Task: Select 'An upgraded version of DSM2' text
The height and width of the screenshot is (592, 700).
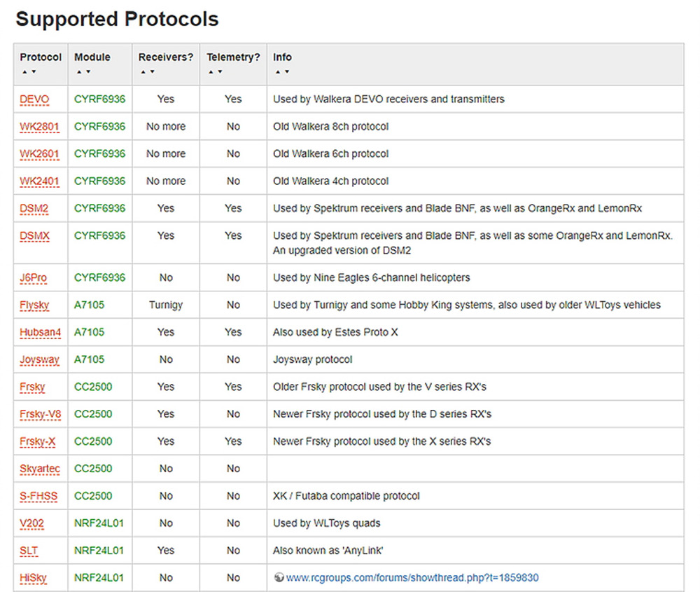Action: [342, 250]
